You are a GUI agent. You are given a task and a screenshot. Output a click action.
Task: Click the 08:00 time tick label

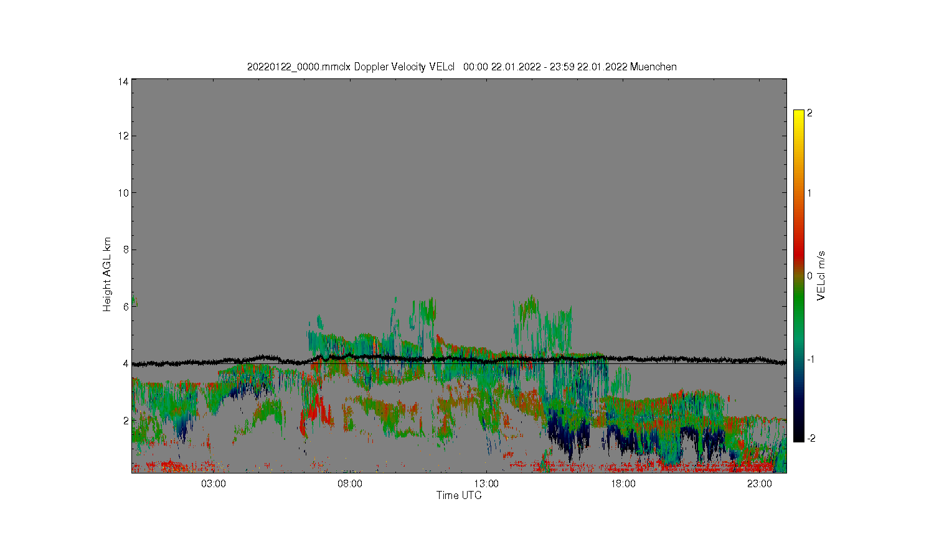(350, 484)
